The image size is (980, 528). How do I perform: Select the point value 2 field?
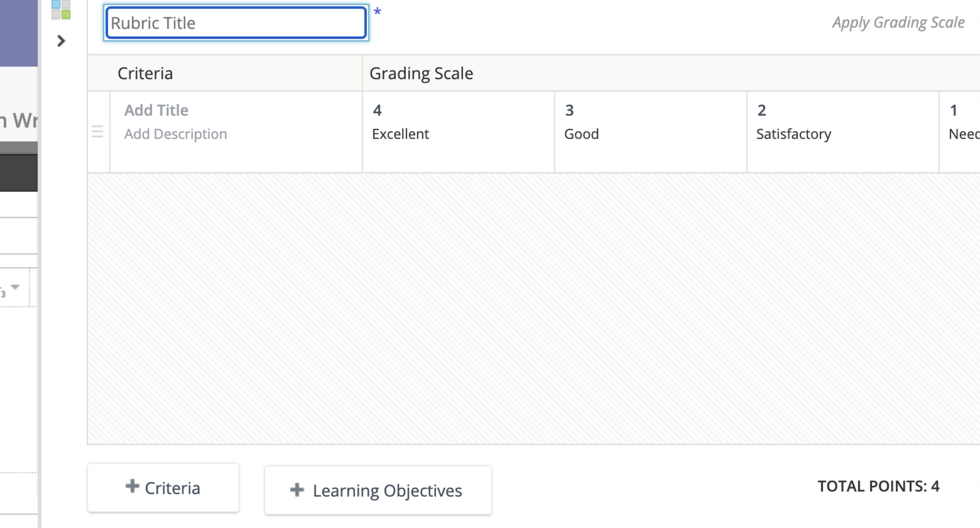(x=761, y=111)
